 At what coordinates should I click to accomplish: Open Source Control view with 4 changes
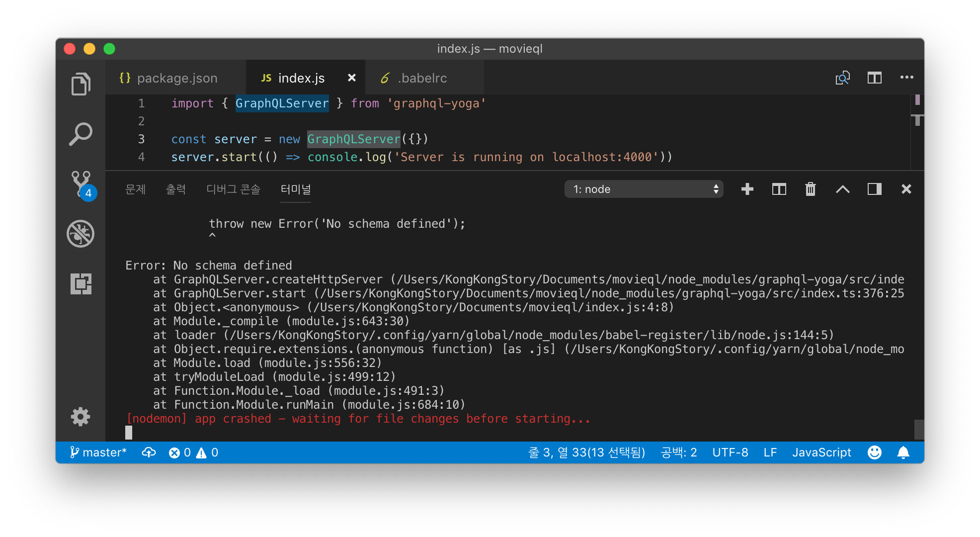pyautogui.click(x=81, y=184)
